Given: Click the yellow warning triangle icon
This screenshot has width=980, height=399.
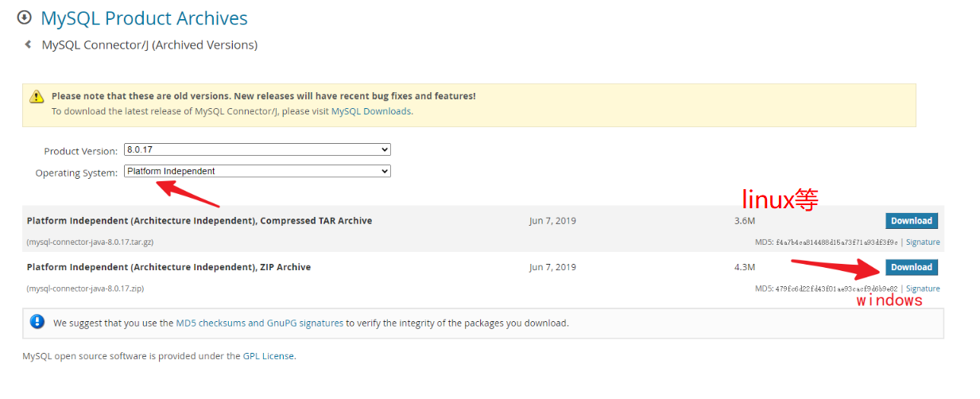Looking at the screenshot, I should click(37, 97).
